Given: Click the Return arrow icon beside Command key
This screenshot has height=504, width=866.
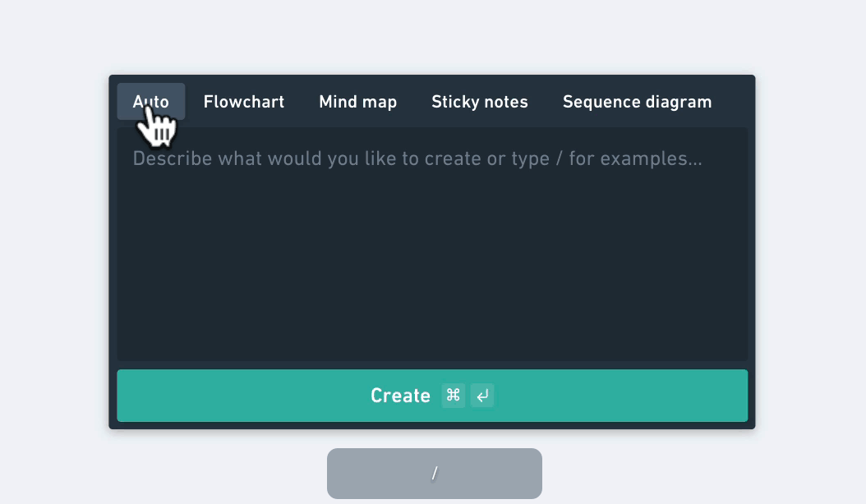Looking at the screenshot, I should click(x=482, y=395).
